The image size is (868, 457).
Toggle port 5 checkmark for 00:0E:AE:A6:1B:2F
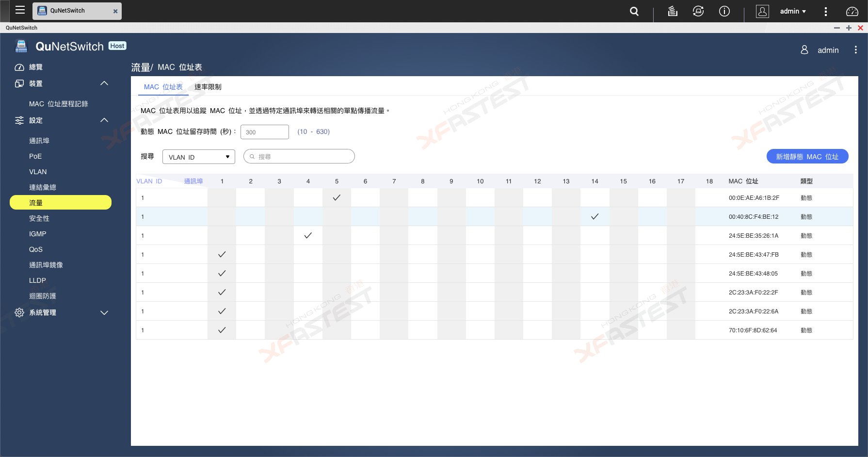pos(337,197)
